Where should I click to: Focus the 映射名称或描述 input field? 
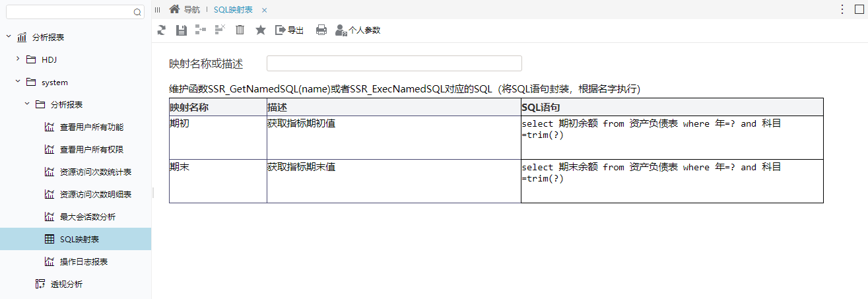tap(394, 63)
